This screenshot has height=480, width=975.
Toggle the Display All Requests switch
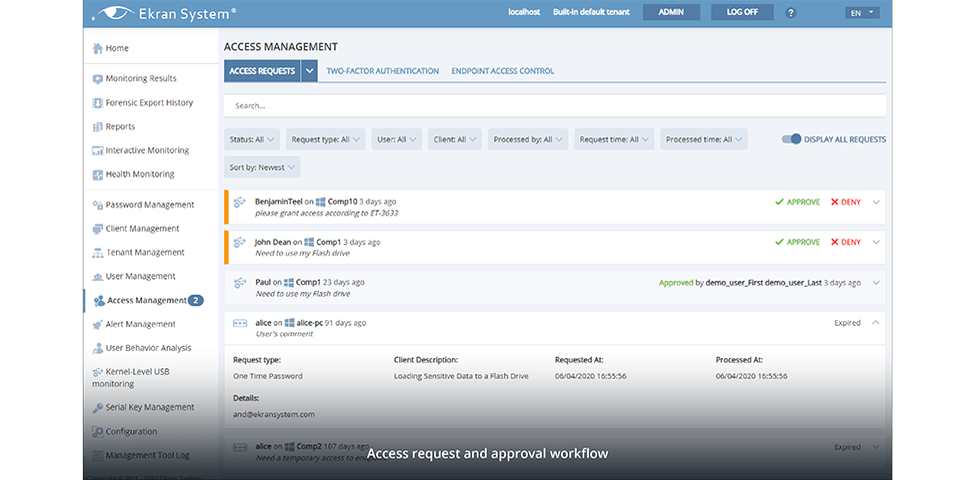pos(791,140)
